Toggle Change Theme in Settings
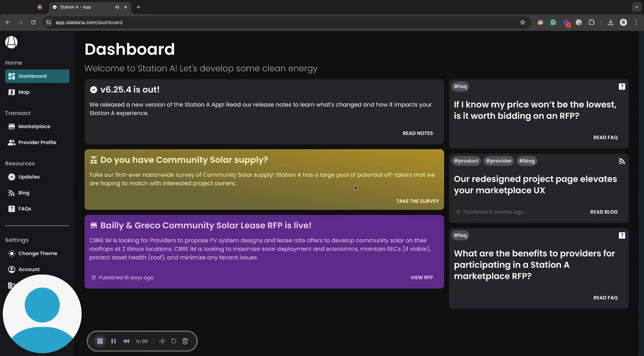644x356 pixels. tap(38, 254)
